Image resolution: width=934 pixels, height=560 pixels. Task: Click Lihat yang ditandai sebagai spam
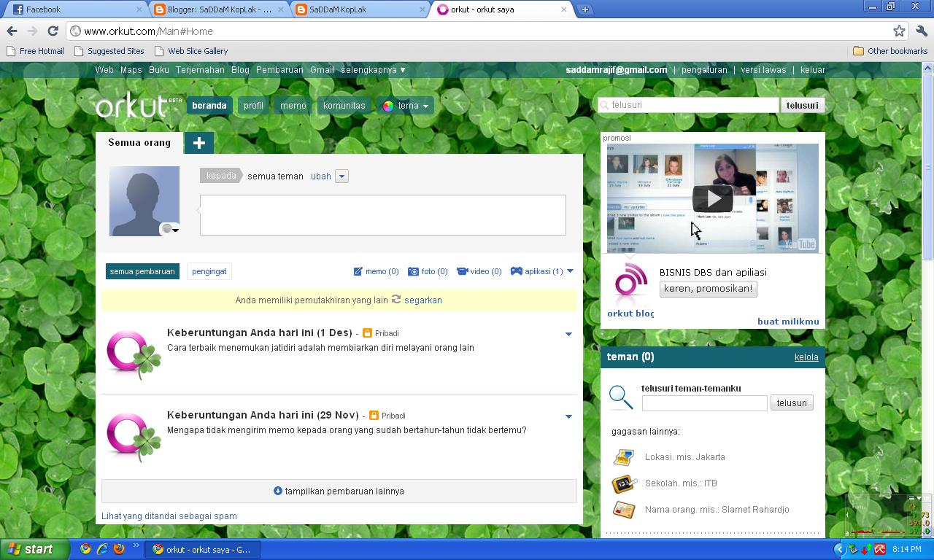coord(169,516)
